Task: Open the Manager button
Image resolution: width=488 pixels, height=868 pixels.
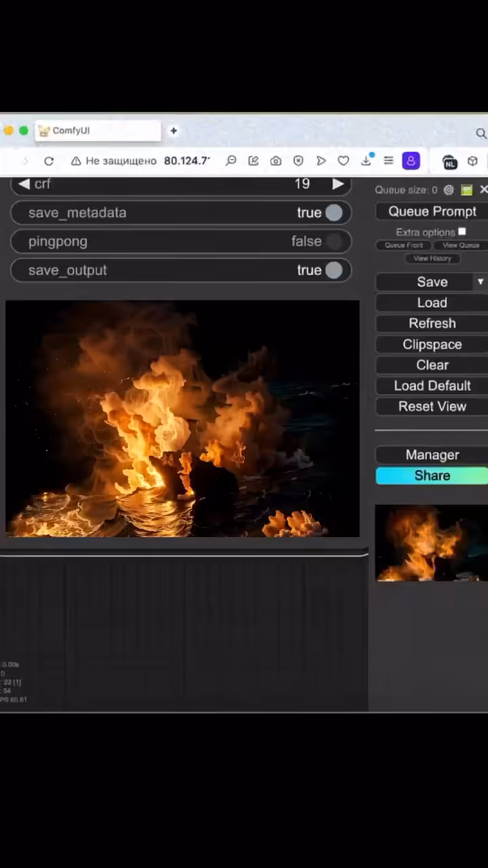Action: point(432,455)
